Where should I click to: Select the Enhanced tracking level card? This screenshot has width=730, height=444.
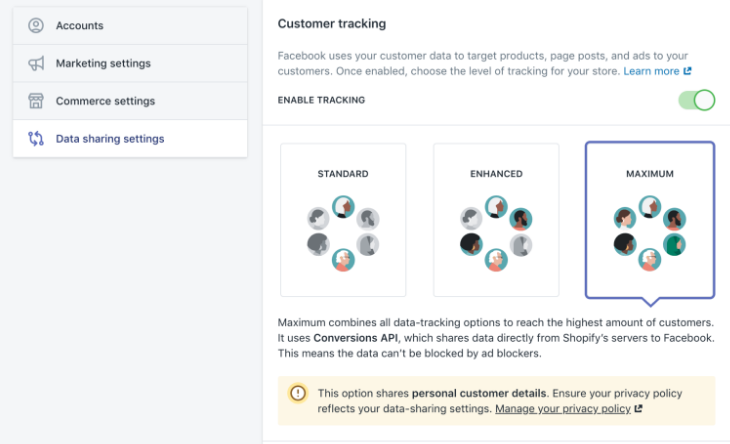496,220
